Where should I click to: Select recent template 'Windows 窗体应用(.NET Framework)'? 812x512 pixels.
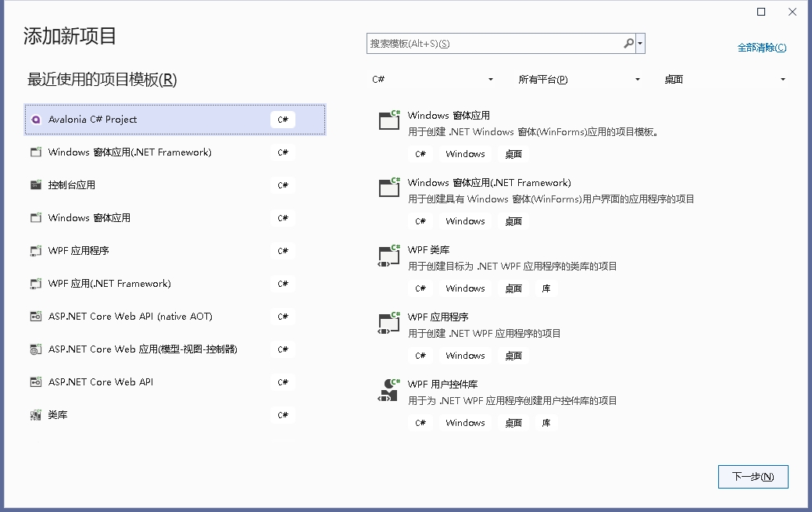(175, 152)
